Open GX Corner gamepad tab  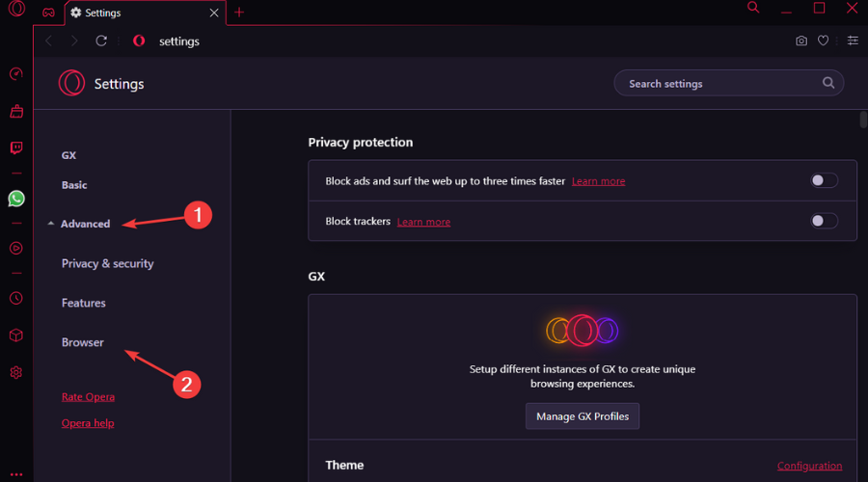(x=49, y=13)
